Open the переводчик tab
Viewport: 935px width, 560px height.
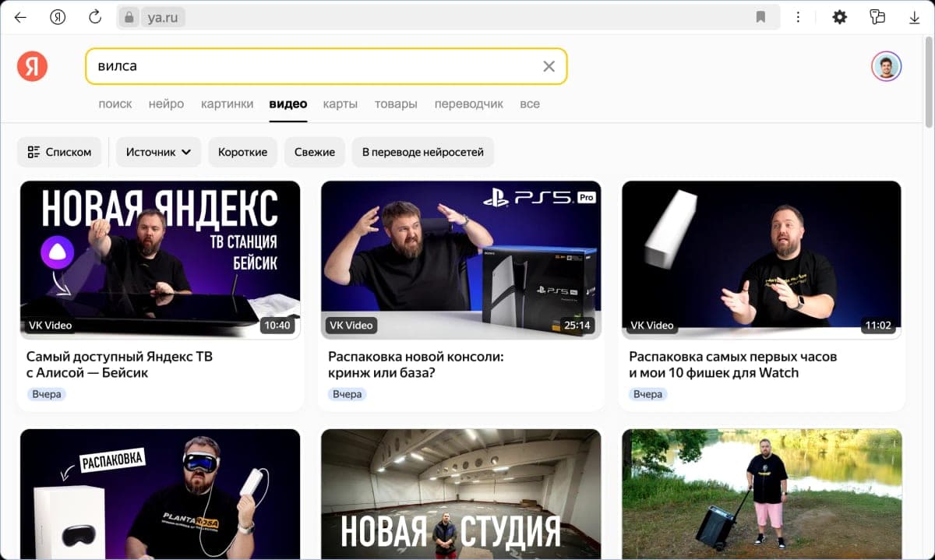[x=469, y=104]
